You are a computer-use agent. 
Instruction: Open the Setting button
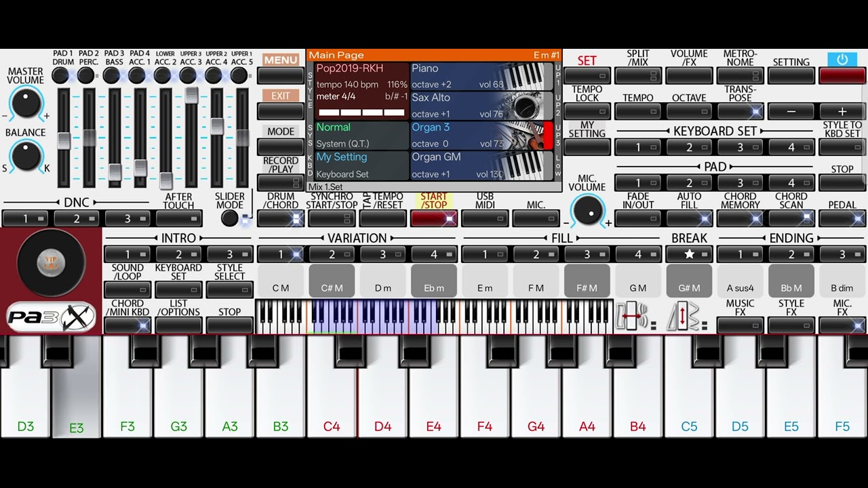point(791,75)
